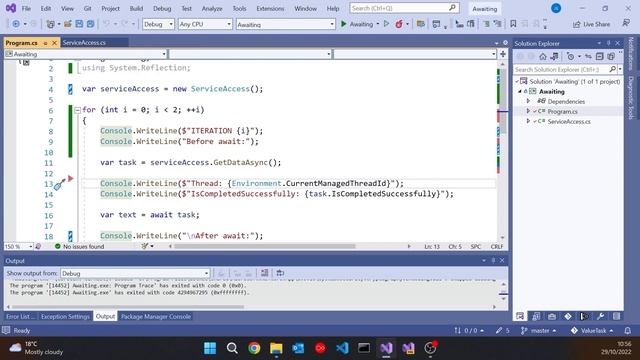Click the New Project toolbar icon
Image resolution: width=640 pixels, height=360 pixels.
pos(50,24)
